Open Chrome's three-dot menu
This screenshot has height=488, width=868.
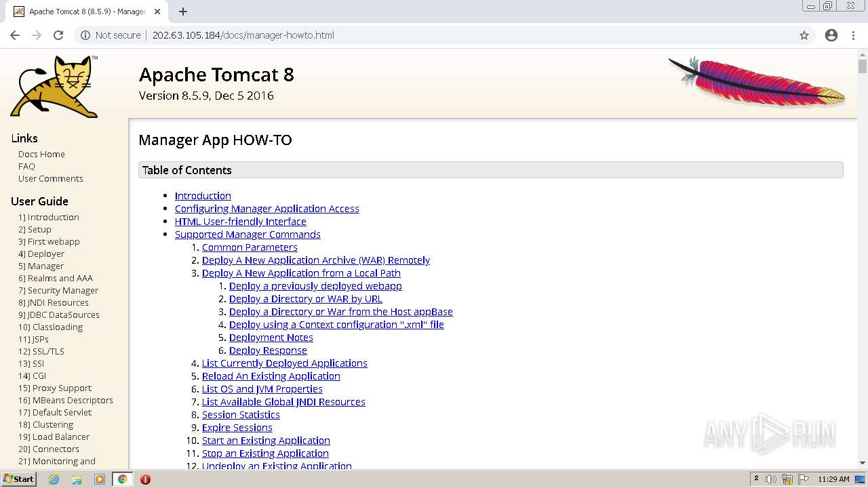point(853,35)
